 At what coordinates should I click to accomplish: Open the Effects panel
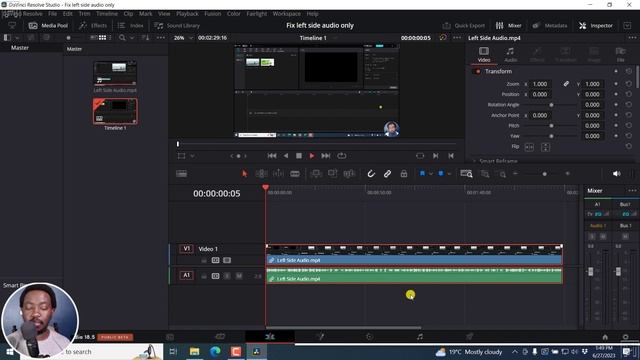pyautogui.click(x=93, y=25)
